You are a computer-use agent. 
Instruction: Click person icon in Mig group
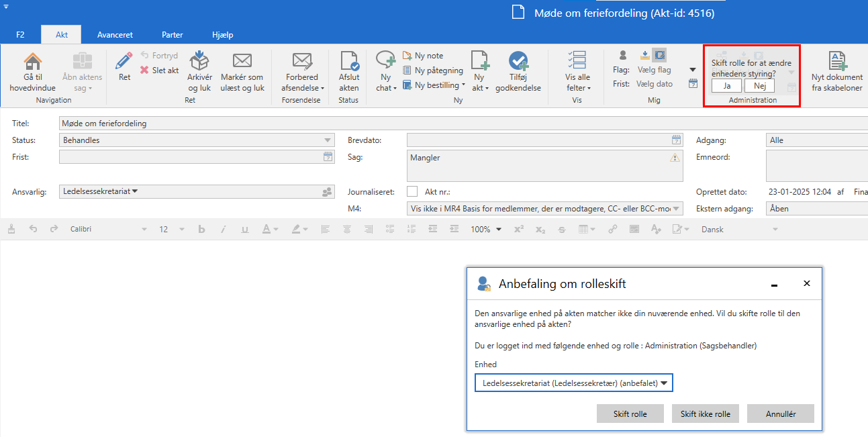tap(623, 56)
